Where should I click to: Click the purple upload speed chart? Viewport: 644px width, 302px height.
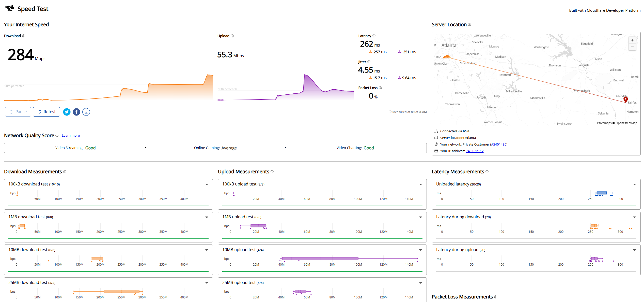point(286,87)
